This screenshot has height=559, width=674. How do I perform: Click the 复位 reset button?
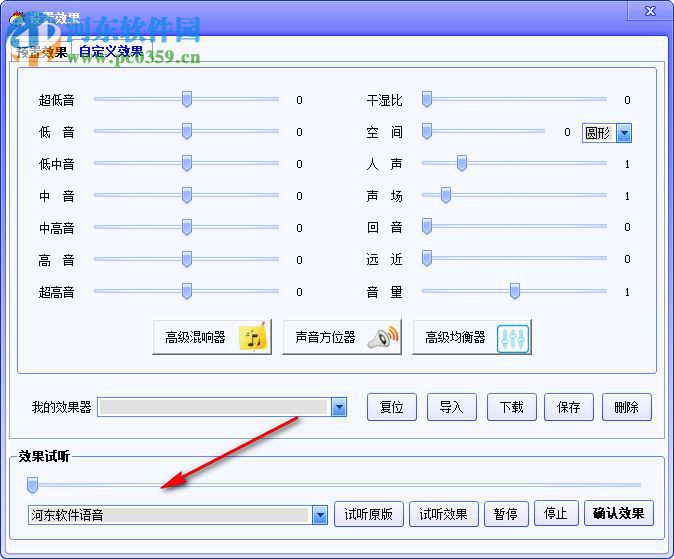pos(392,407)
